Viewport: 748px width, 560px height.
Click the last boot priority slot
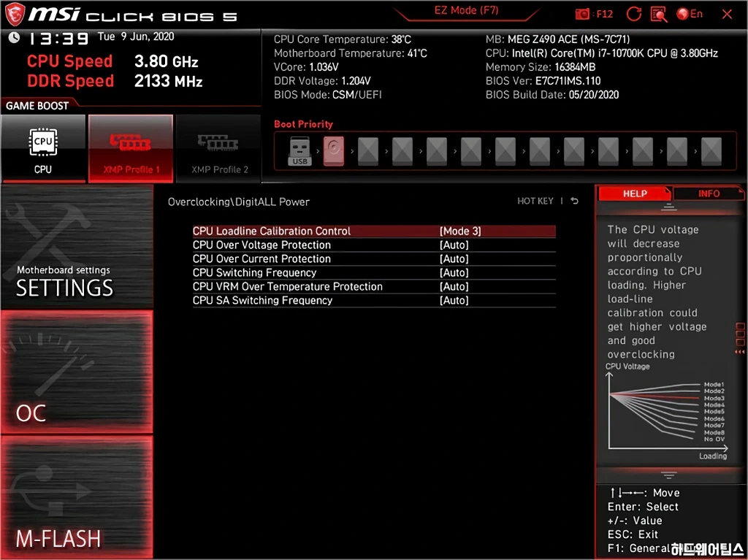tap(711, 151)
